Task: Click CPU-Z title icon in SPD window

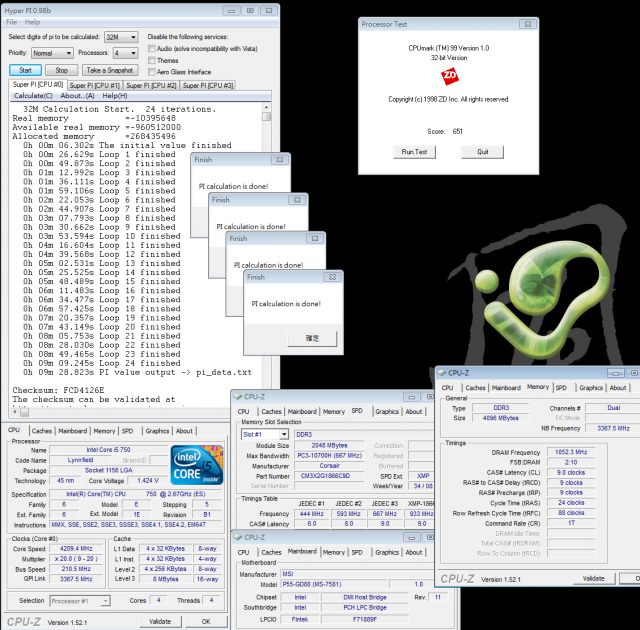Action: pyautogui.click(x=238, y=397)
